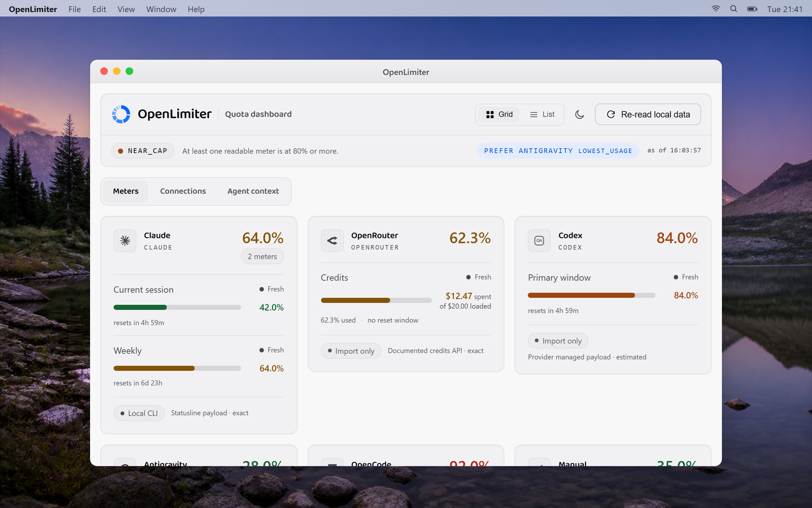Screen dimensions: 812x508
Task: Switch to Grid view
Action: point(499,115)
